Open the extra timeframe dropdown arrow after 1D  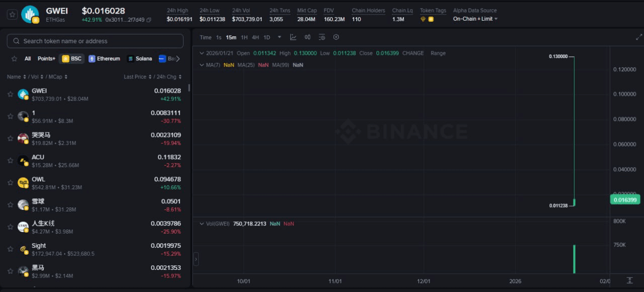[x=279, y=37]
